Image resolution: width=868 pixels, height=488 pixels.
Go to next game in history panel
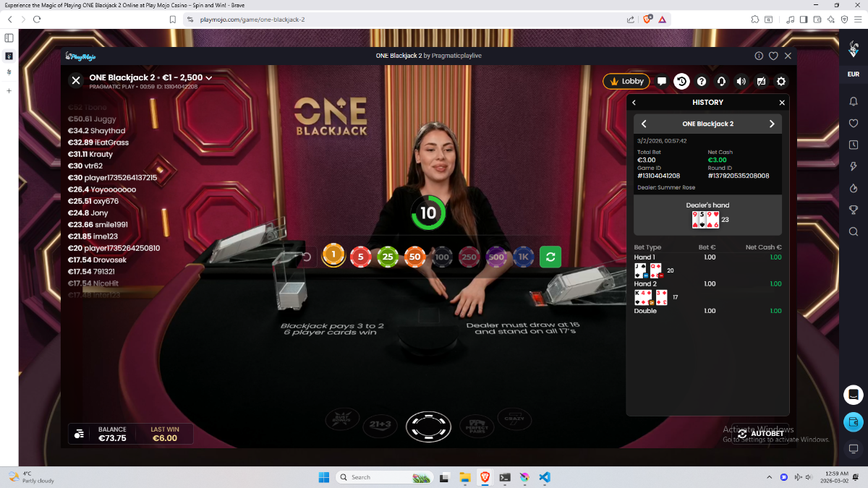[772, 124]
